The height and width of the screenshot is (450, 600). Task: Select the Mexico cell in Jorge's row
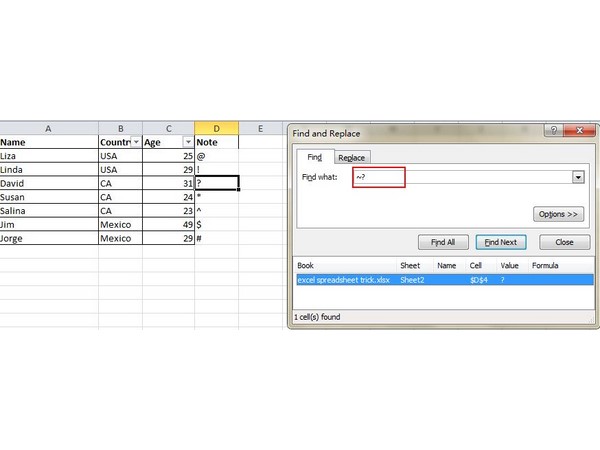point(121,239)
